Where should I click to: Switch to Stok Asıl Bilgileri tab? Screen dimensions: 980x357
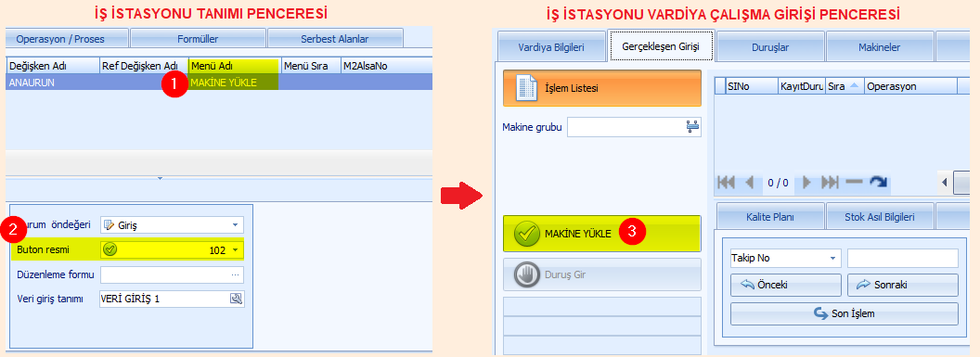coord(880,217)
